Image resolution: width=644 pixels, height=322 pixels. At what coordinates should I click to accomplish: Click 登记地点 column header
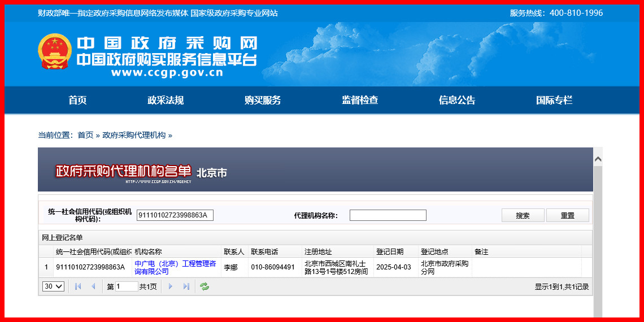coord(445,252)
